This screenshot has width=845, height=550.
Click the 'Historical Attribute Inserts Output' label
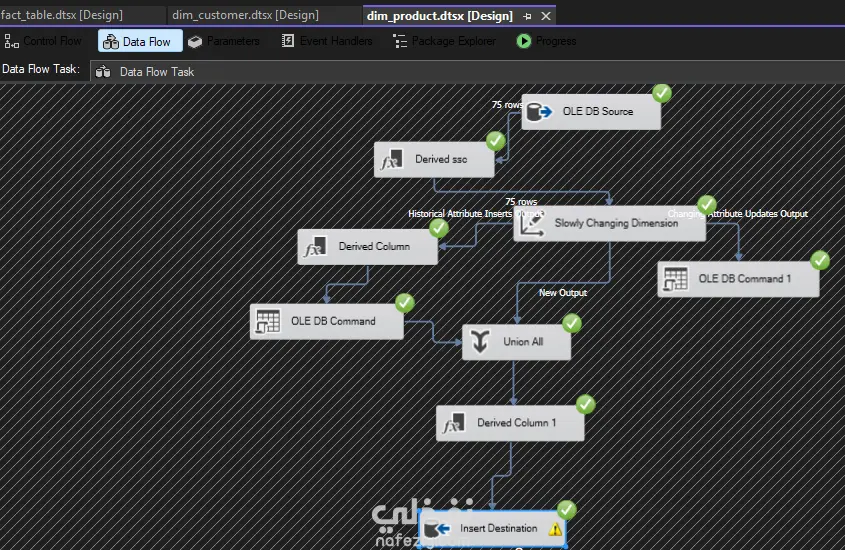tap(476, 214)
